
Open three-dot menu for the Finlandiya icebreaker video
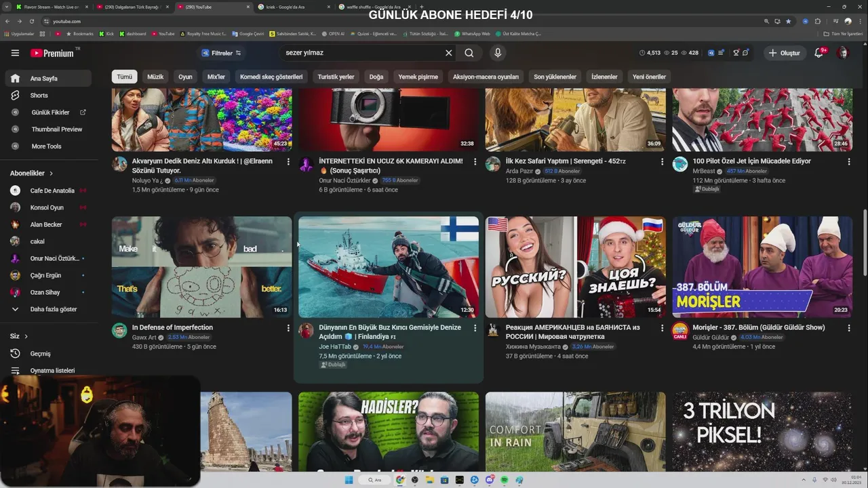click(x=475, y=328)
